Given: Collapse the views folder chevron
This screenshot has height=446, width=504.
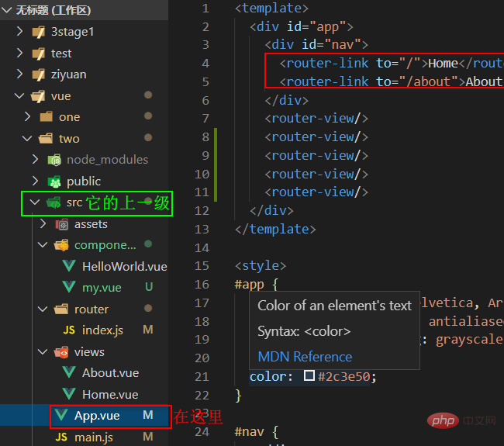Looking at the screenshot, I should 43,352.
